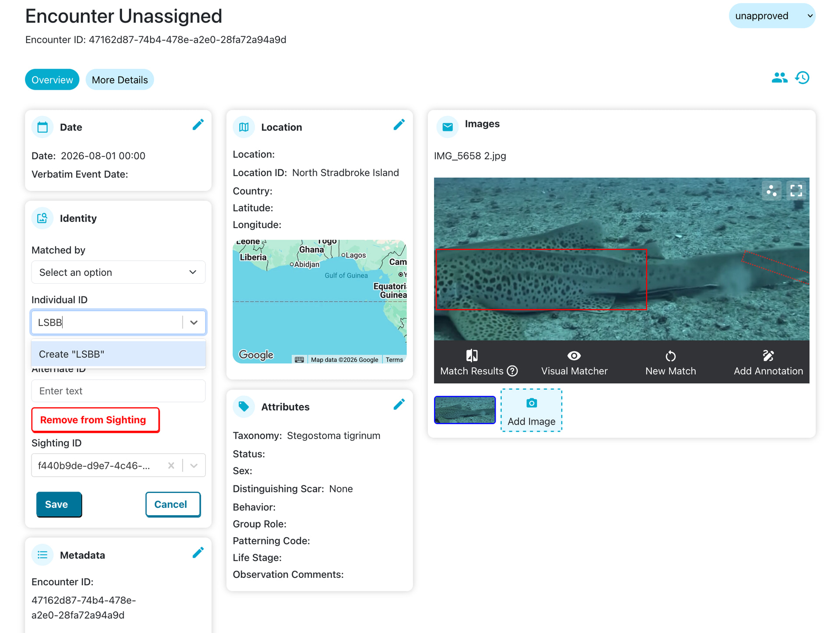Click the Gulf of Guinea map area
This screenshot has width=840, height=633.
pyautogui.click(x=346, y=275)
